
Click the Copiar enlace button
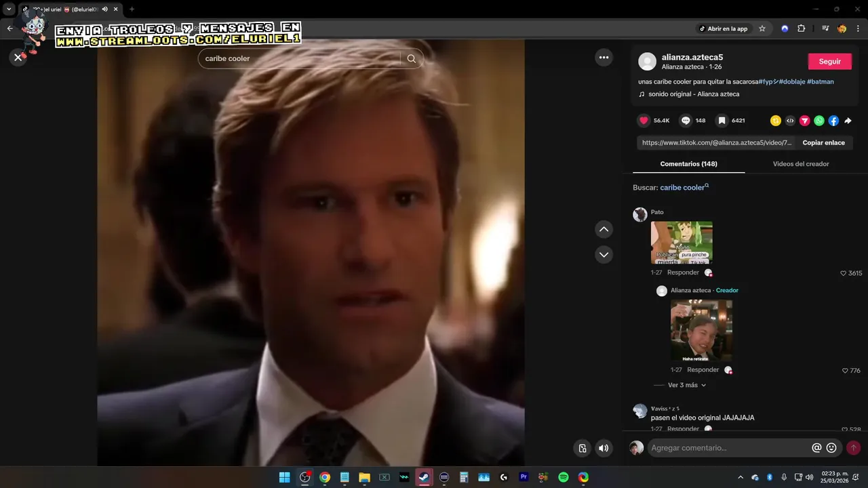824,143
